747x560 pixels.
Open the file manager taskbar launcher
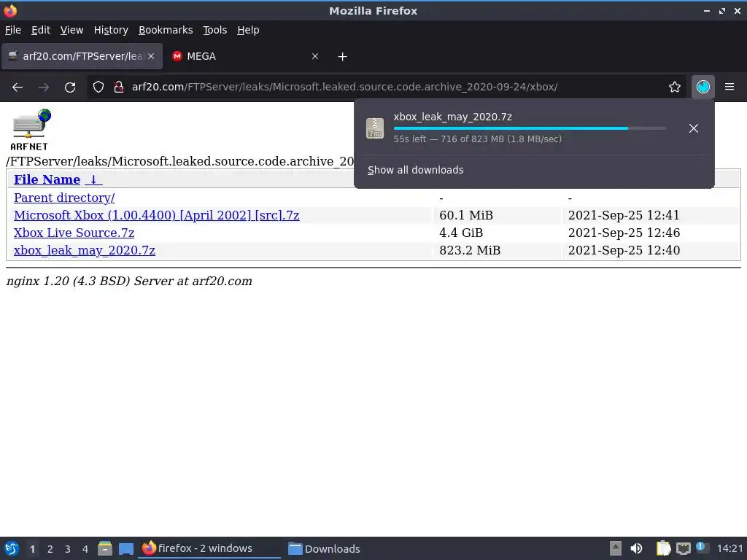click(x=105, y=548)
